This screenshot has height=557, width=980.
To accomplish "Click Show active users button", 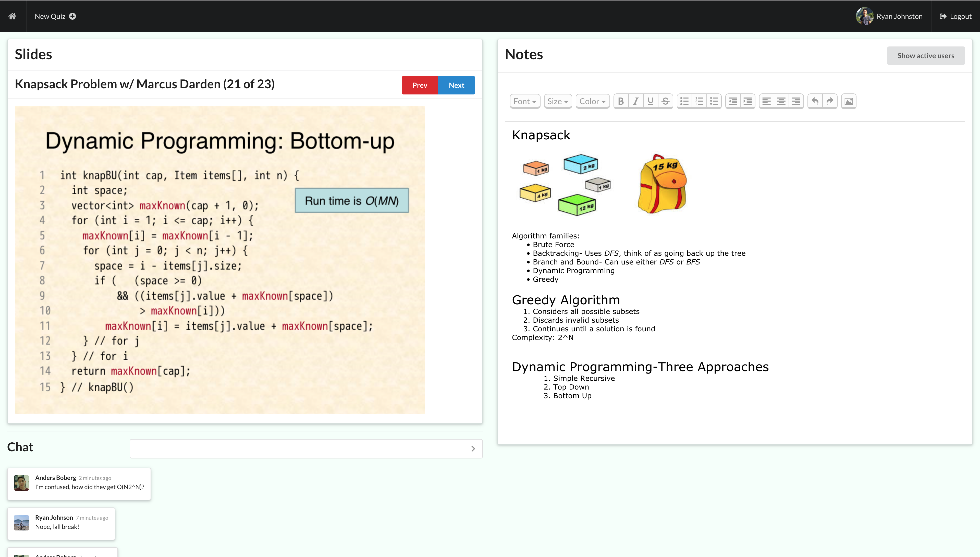I will click(926, 56).
